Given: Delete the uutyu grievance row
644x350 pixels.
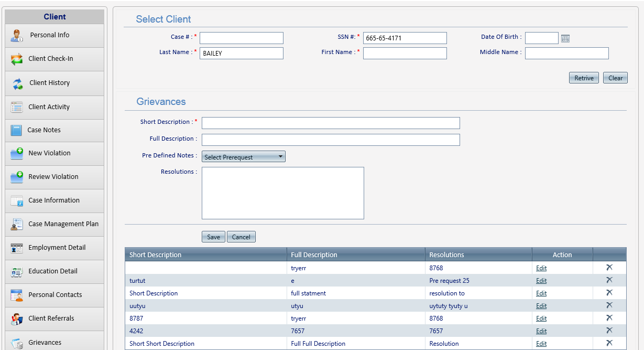Looking at the screenshot, I should (609, 305).
